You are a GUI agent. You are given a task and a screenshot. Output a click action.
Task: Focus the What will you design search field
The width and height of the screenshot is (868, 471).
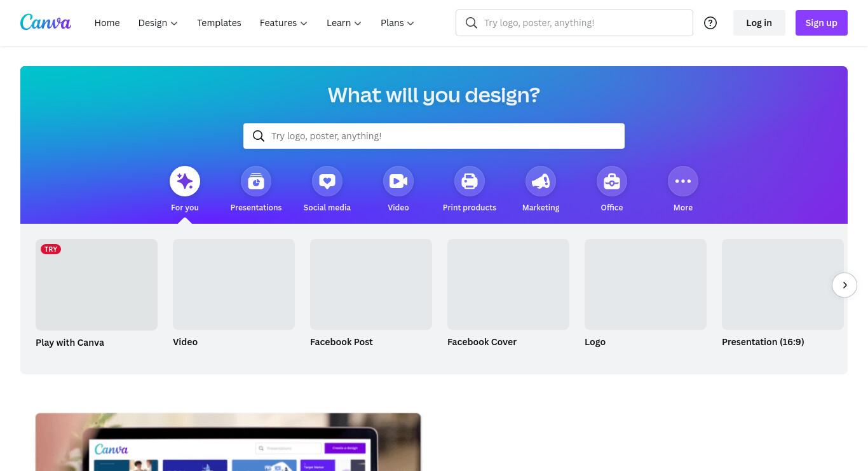pos(434,136)
